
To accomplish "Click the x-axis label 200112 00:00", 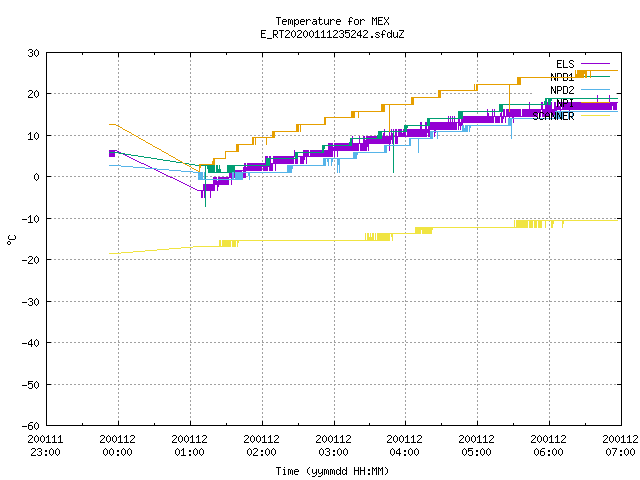I will 118,446.
